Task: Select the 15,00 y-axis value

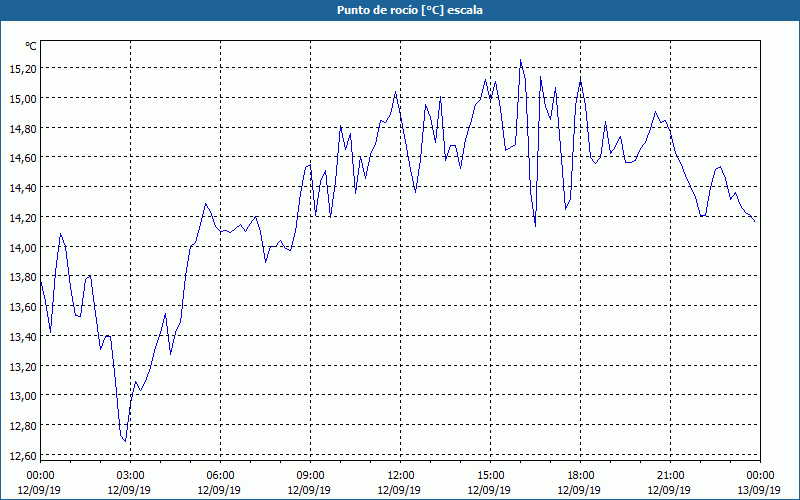Action: coord(22,98)
